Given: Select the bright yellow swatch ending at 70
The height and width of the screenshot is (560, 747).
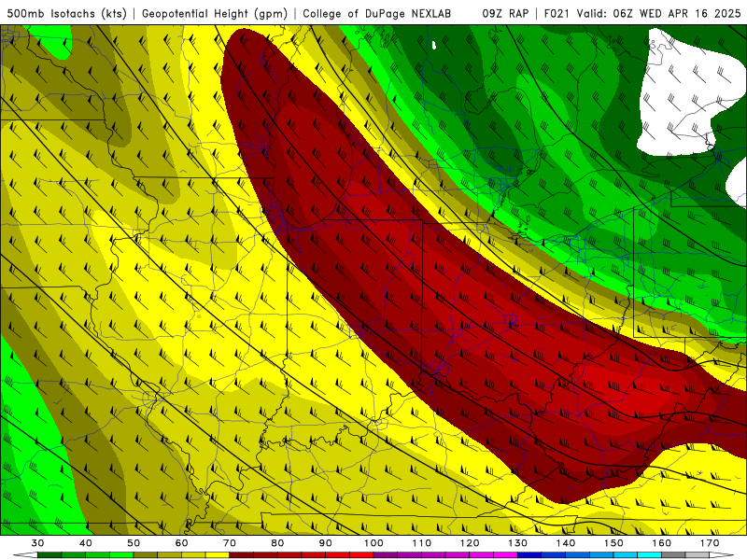Looking at the screenshot, I should tap(218, 554).
